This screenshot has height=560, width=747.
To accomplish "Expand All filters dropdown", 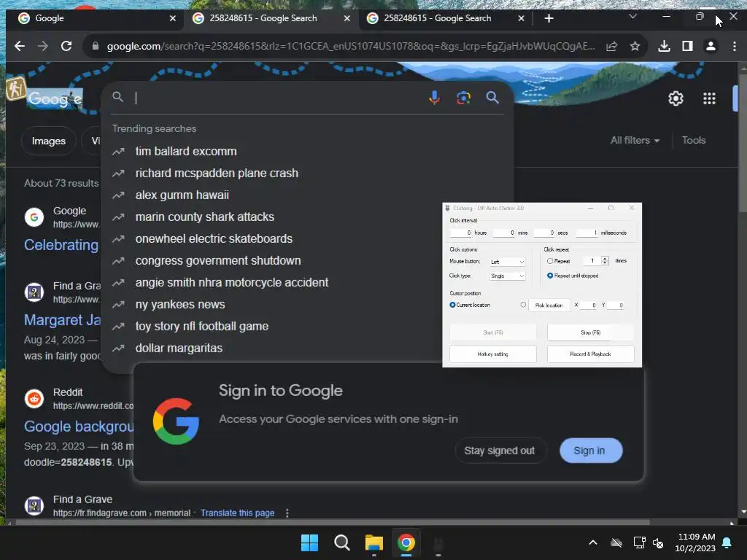I will click(x=635, y=140).
